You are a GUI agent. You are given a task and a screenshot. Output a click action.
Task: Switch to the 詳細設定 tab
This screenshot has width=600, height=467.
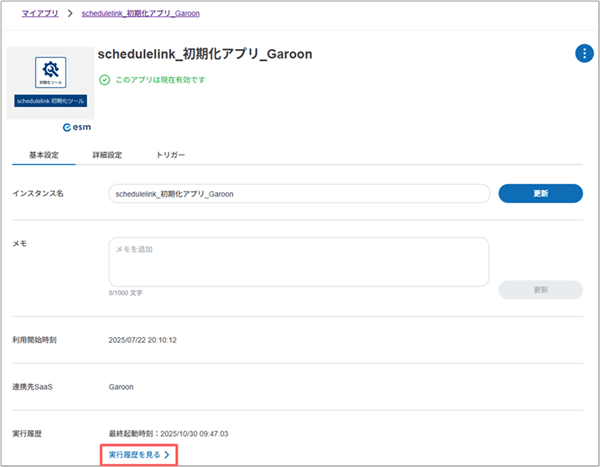tap(106, 155)
